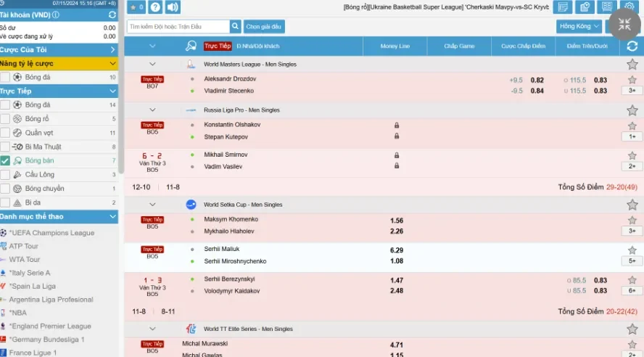644x357 pixels.
Task: Open UEFA Champions League in sports list
Action: (x=51, y=233)
